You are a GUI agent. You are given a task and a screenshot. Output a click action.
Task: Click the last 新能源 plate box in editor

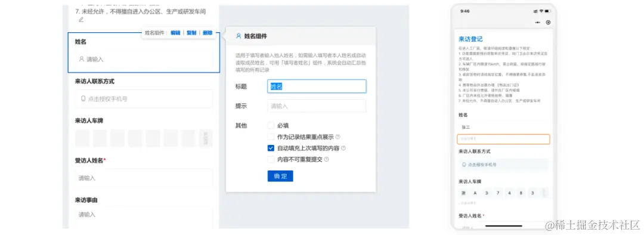tap(206, 138)
